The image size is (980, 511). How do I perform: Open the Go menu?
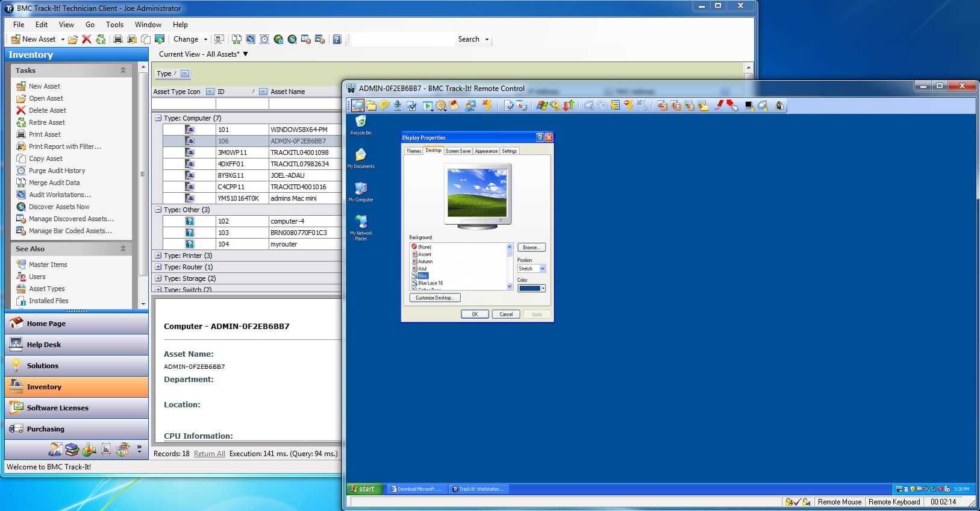point(90,25)
